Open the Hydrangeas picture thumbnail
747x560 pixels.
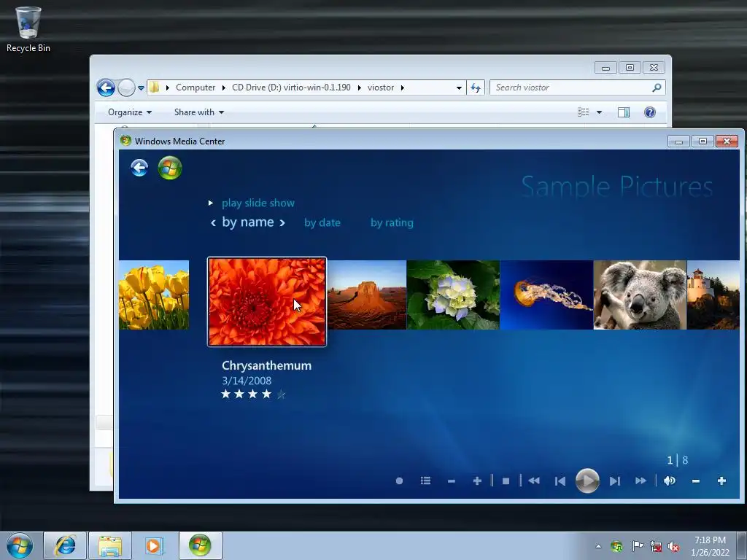453,295
